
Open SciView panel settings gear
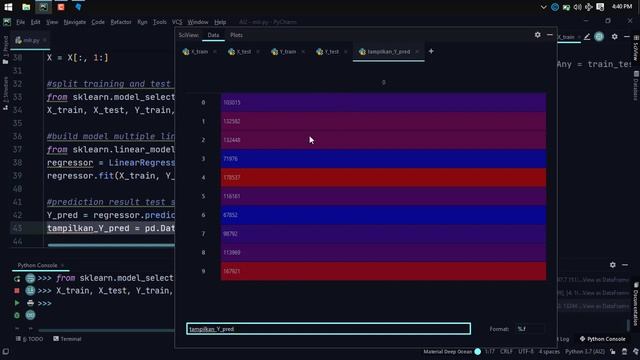[538, 35]
